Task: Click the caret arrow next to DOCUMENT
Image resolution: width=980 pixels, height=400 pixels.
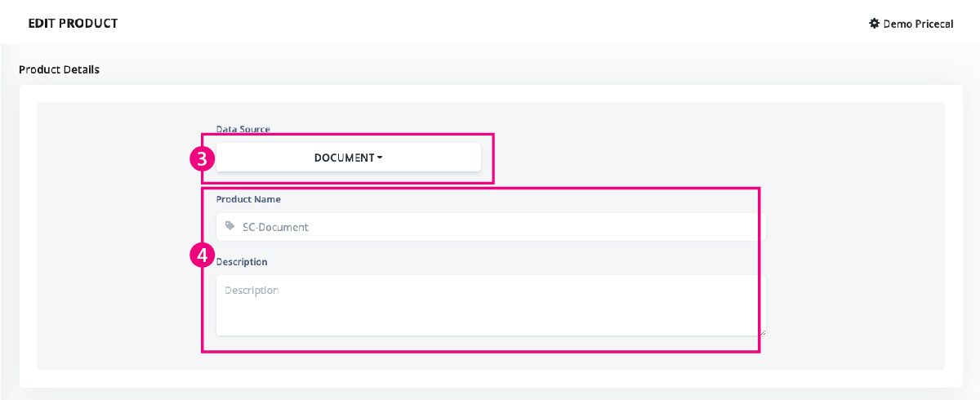Action: tap(380, 158)
